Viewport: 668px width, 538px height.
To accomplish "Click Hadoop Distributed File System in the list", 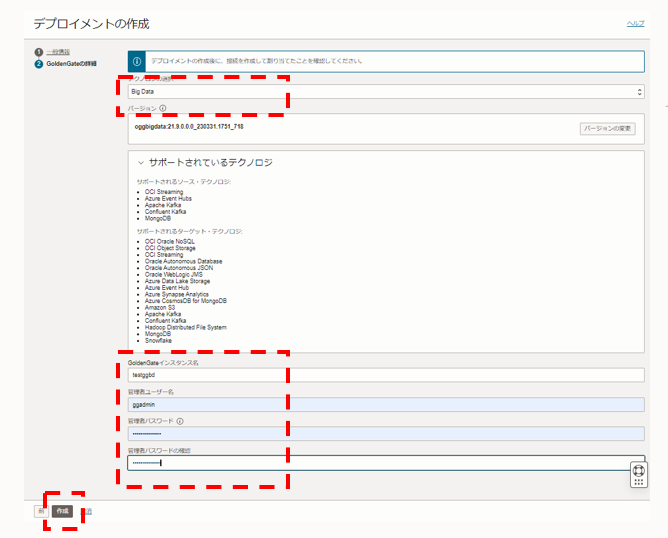I will click(186, 328).
